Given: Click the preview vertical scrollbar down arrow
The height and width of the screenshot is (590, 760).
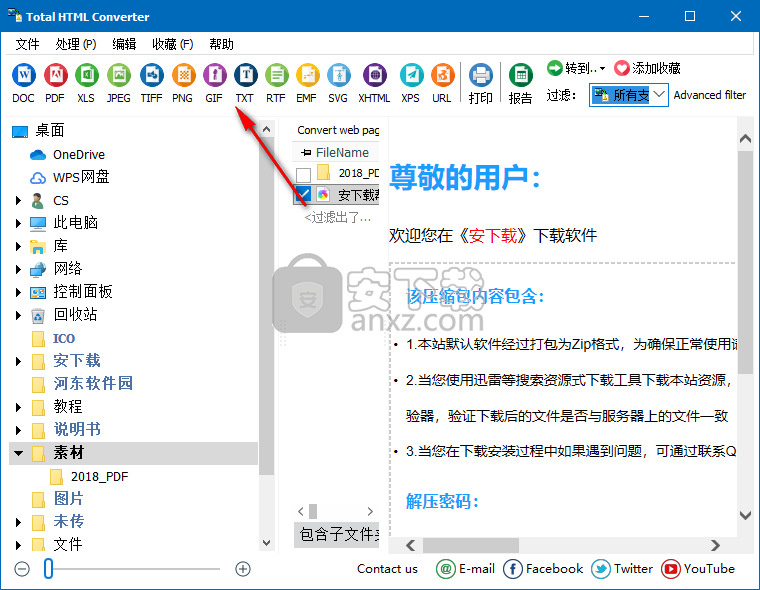Looking at the screenshot, I should point(745,515).
